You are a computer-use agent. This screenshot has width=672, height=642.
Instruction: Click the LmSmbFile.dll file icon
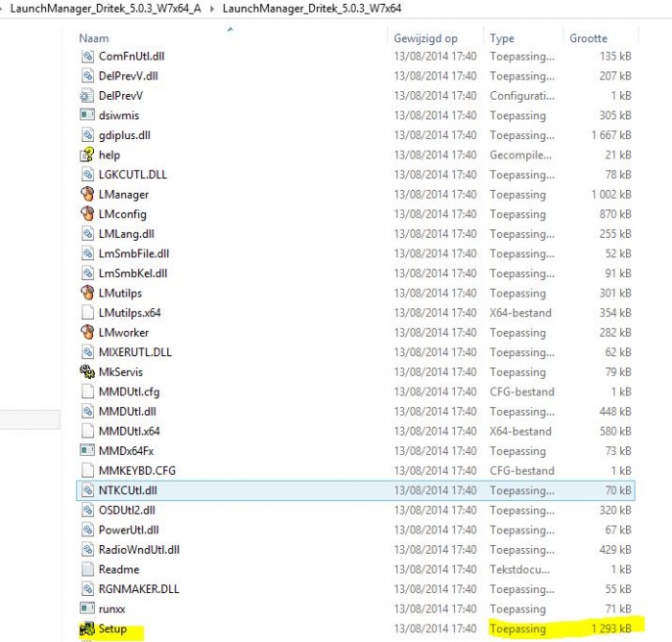(x=87, y=253)
